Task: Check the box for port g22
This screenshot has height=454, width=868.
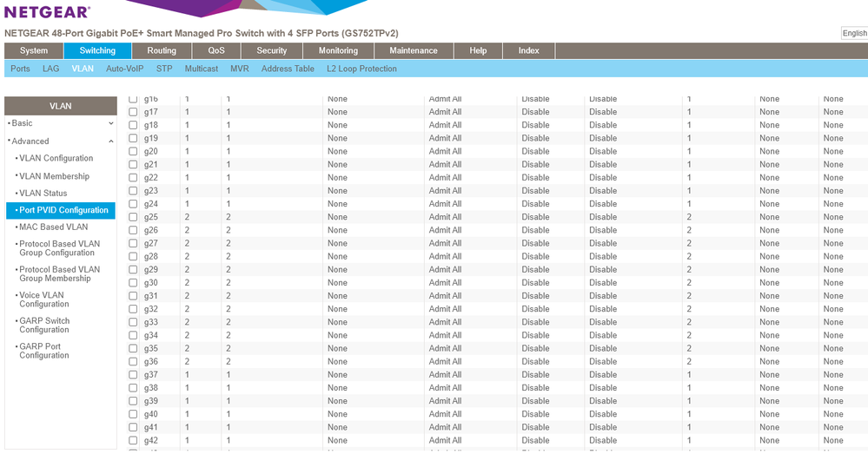Action: click(x=133, y=177)
